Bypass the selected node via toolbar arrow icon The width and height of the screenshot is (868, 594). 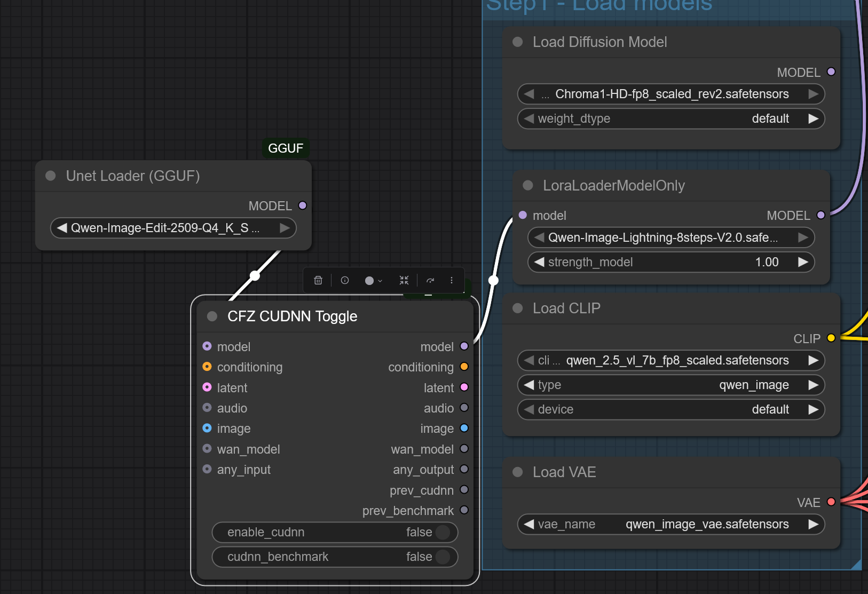coord(430,280)
